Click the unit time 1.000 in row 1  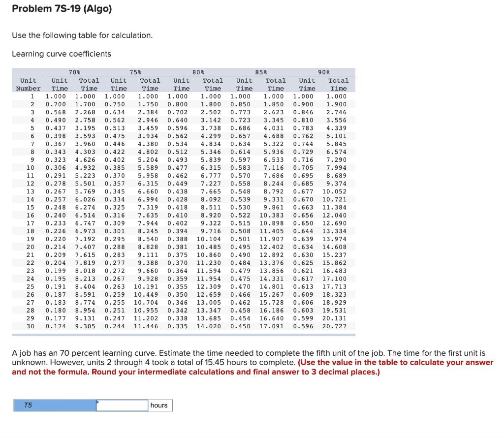click(x=55, y=96)
